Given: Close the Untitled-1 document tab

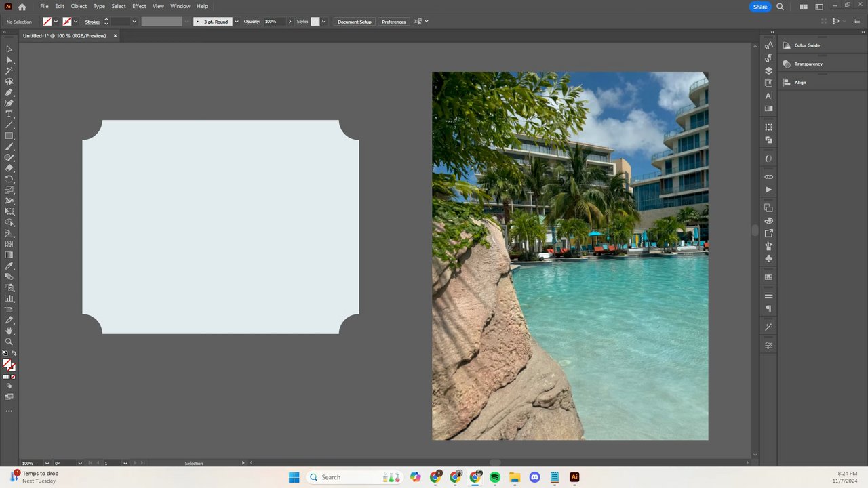Looking at the screenshot, I should [115, 35].
